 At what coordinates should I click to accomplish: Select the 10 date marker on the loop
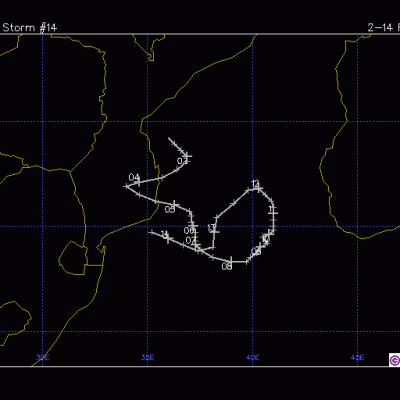coord(266,238)
